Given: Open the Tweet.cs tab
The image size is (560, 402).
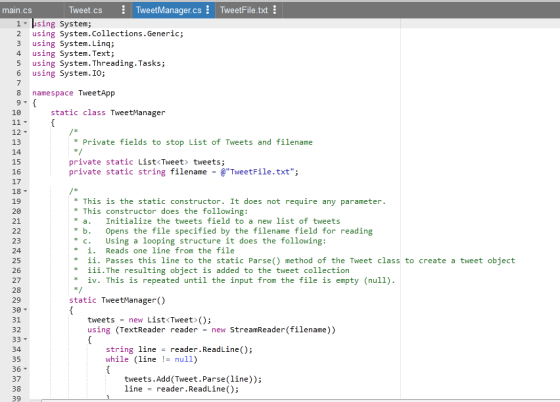Looking at the screenshot, I should coord(85,10).
